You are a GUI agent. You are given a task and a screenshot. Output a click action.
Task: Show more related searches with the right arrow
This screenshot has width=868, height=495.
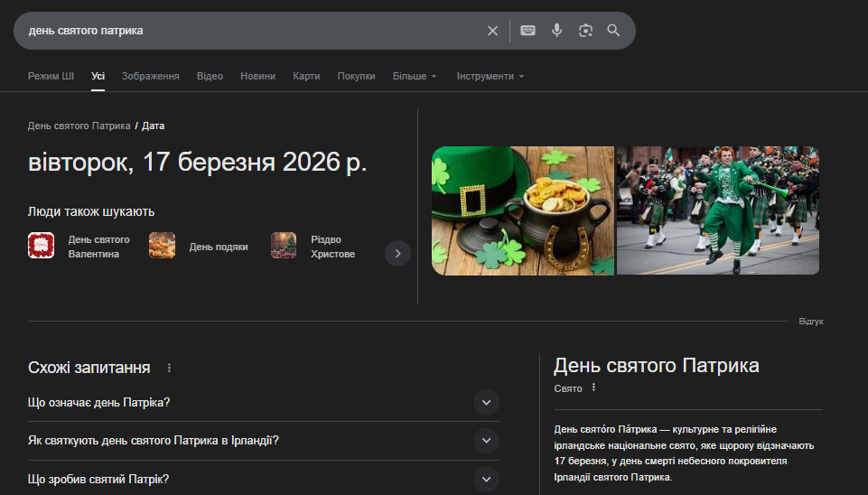tap(397, 254)
